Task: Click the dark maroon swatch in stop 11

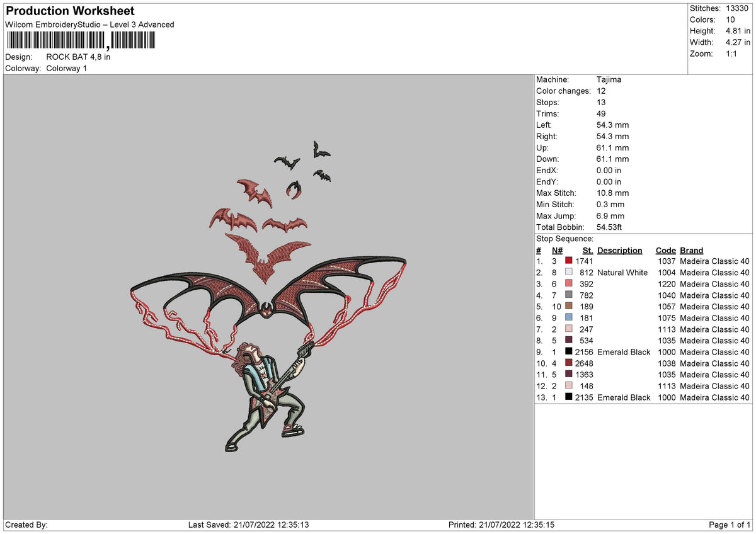Action: (569, 375)
